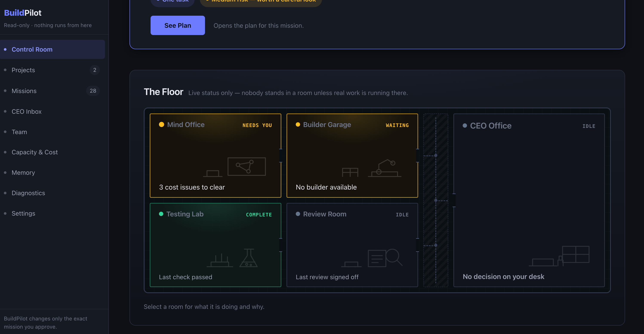
Task: Open the Memory section
Action: point(52,173)
